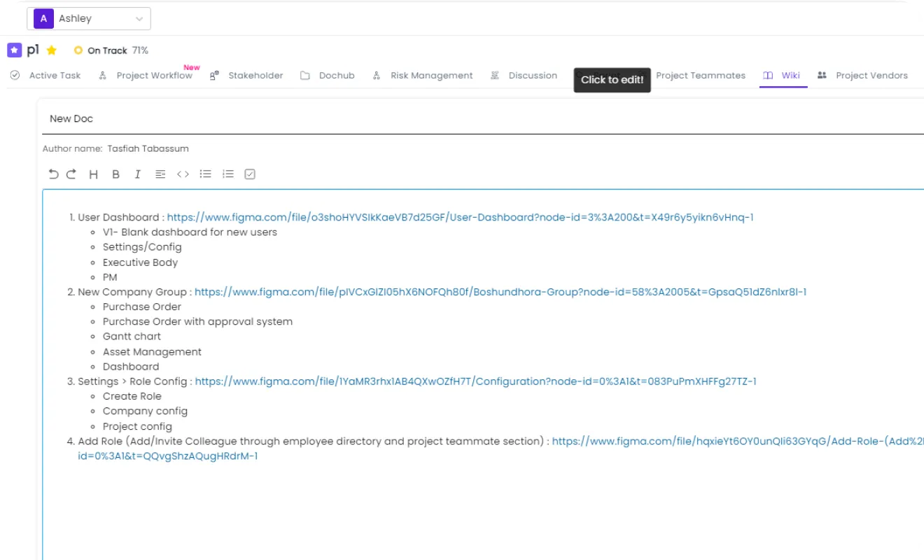Click the Discussion tab icon

click(495, 76)
